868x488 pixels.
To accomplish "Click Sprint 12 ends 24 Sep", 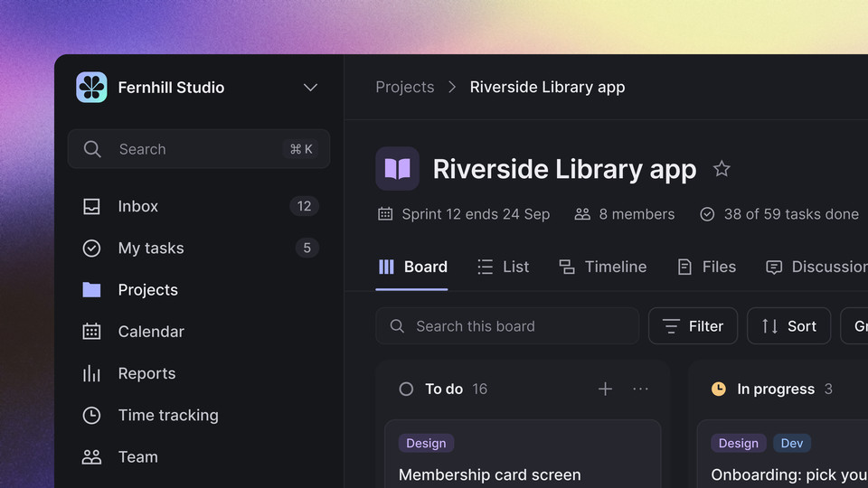I will tap(476, 214).
